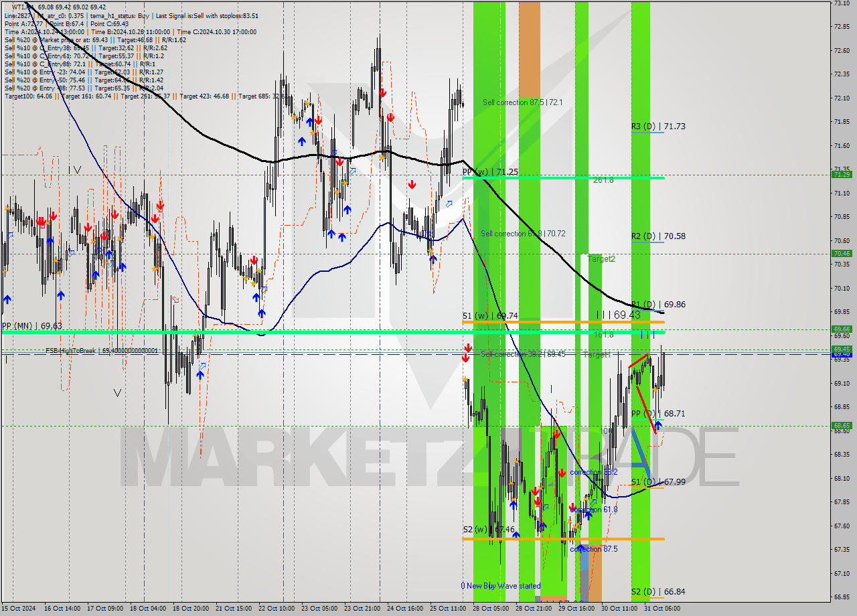Select the S2 (w) | 67.46 support label
Screen dimensions: 857x616
tap(489, 530)
